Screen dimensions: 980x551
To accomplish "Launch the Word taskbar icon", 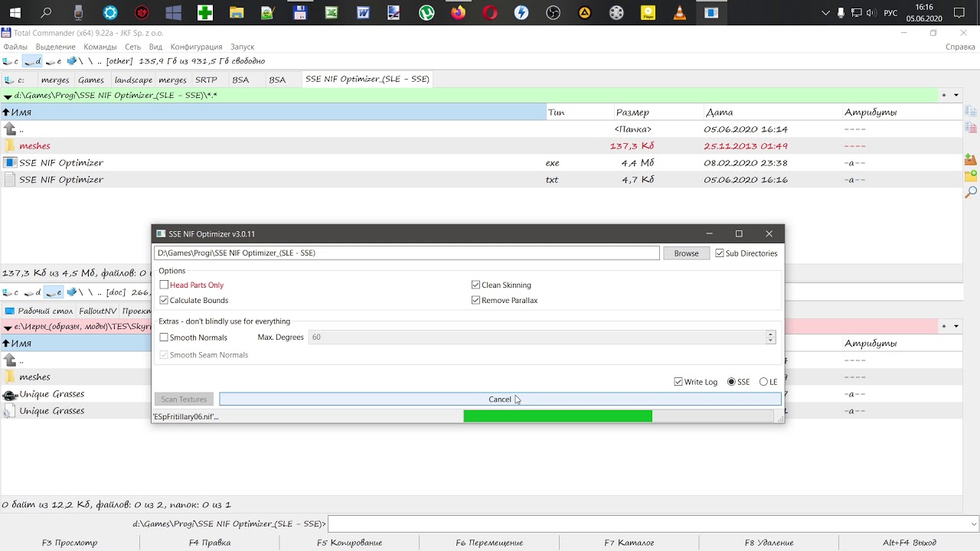I will 363,13.
